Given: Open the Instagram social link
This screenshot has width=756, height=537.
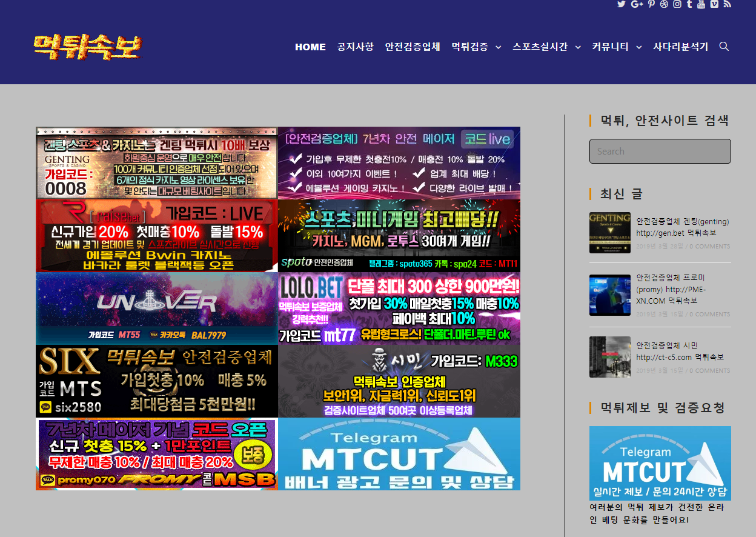Looking at the screenshot, I should tap(677, 4).
